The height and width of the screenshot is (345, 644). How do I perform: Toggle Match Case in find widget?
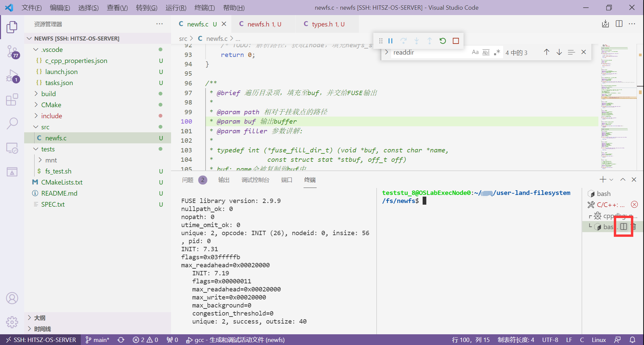pos(475,52)
